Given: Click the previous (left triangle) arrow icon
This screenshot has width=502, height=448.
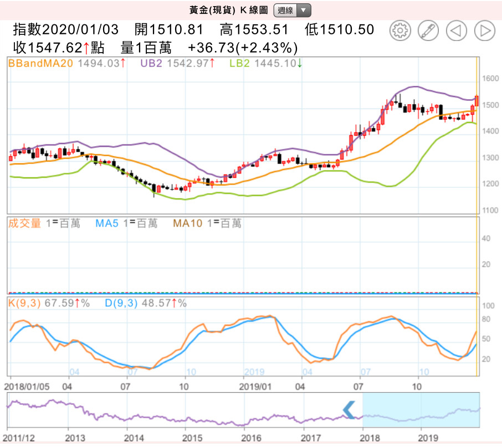Looking at the screenshot, I should pyautogui.click(x=456, y=30).
